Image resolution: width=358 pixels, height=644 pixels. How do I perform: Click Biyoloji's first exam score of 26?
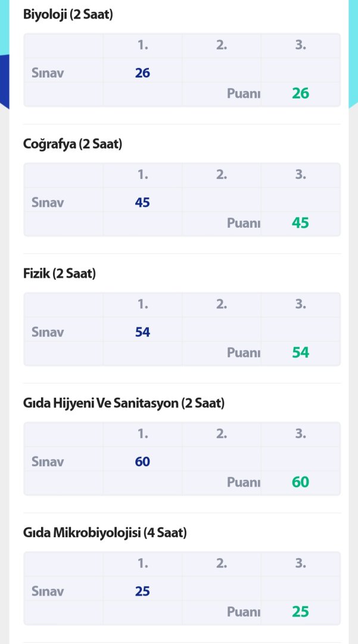tap(142, 73)
